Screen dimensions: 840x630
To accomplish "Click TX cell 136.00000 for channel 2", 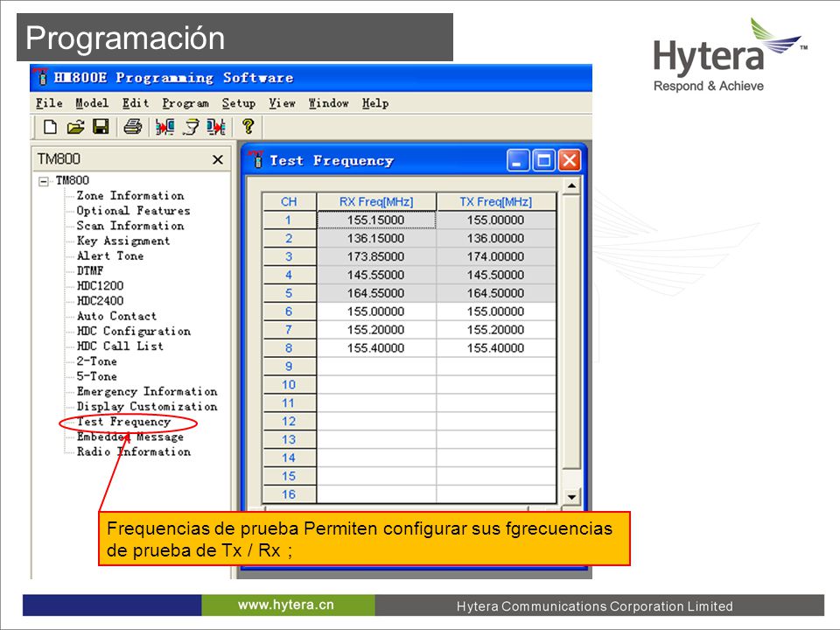I will (495, 238).
